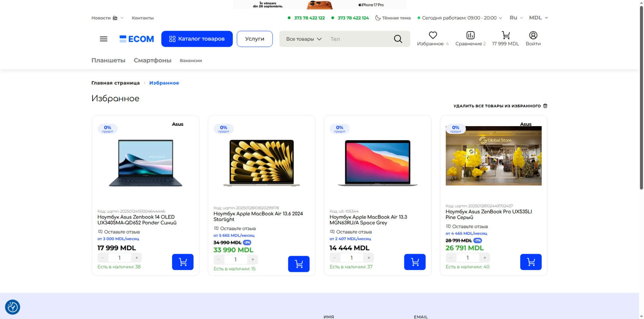The height and width of the screenshot is (319, 644).
Task: Call phone number 373 78 422 124
Action: tap(353, 18)
